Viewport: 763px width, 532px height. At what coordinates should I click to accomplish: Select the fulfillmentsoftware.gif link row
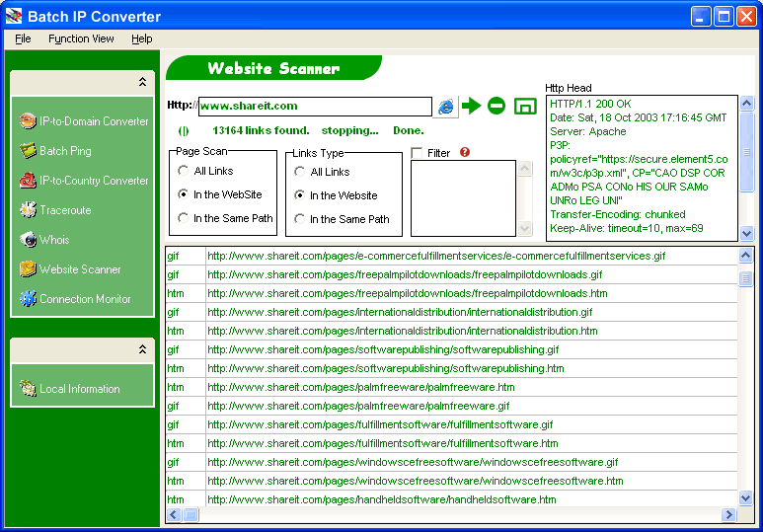451,425
